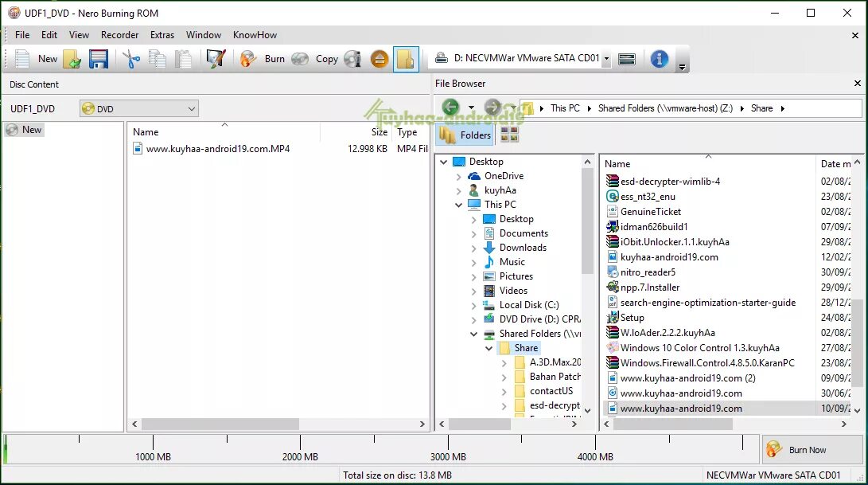The width and height of the screenshot is (868, 485).
Task: Click the Forward navigation arrow
Action: pyautogui.click(x=492, y=107)
